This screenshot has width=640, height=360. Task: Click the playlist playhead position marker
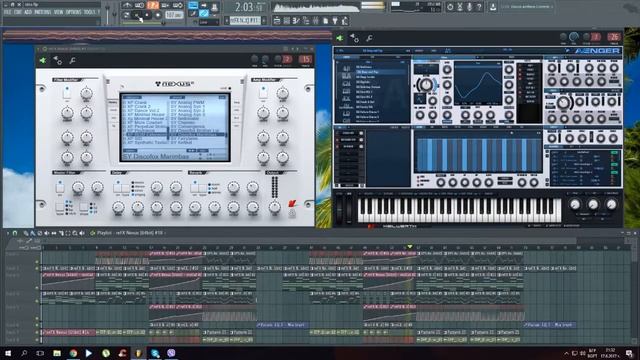410,247
